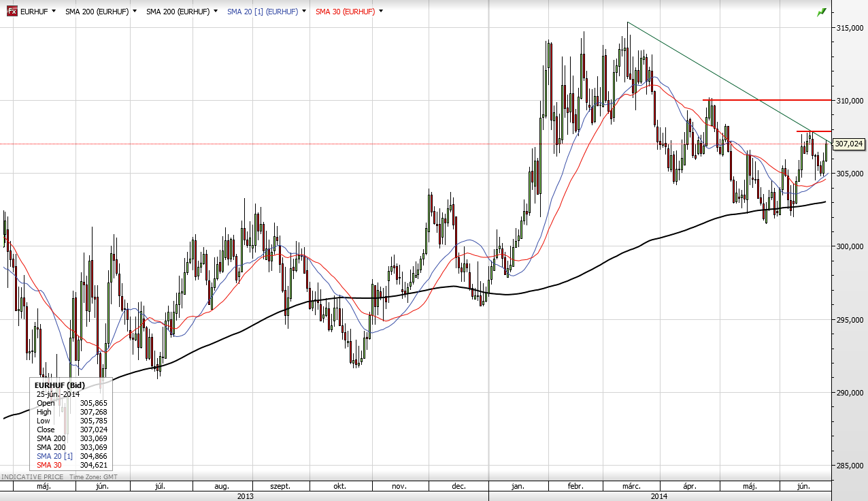Click the jún. month label under 2014
Viewport: 868px width, 501px height.
(x=804, y=487)
